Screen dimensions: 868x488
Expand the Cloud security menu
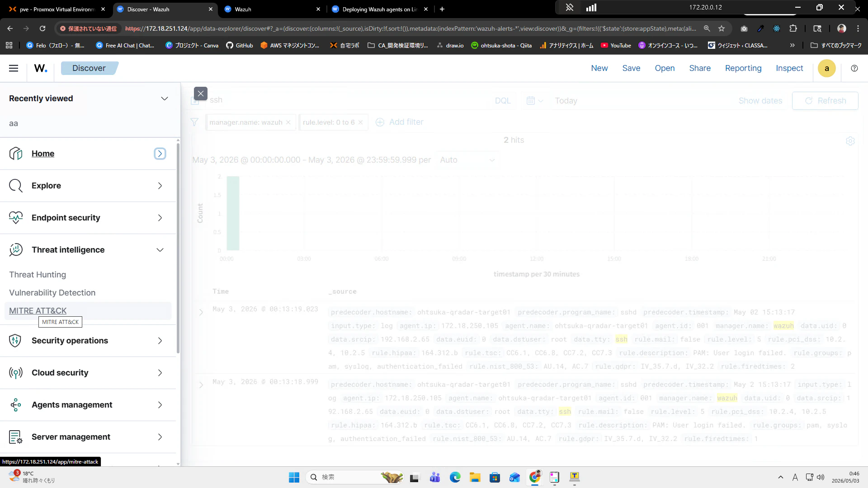[x=160, y=373]
